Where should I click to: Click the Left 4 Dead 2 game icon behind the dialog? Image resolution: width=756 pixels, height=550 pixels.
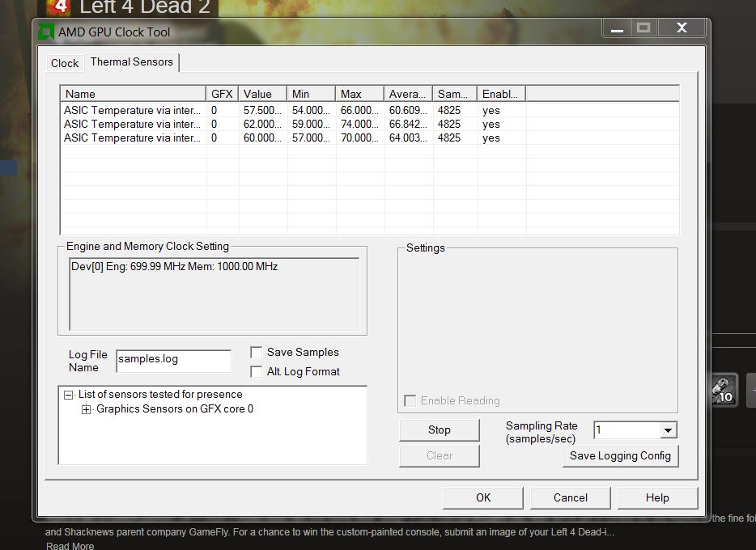[59, 6]
